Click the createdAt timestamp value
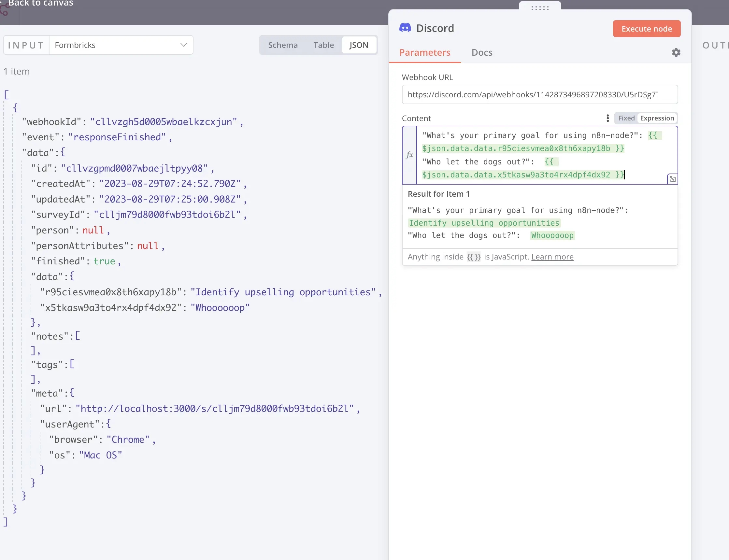 pyautogui.click(x=170, y=184)
